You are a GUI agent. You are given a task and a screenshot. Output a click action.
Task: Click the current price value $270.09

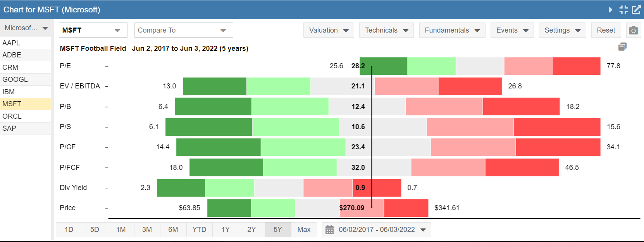352,208
